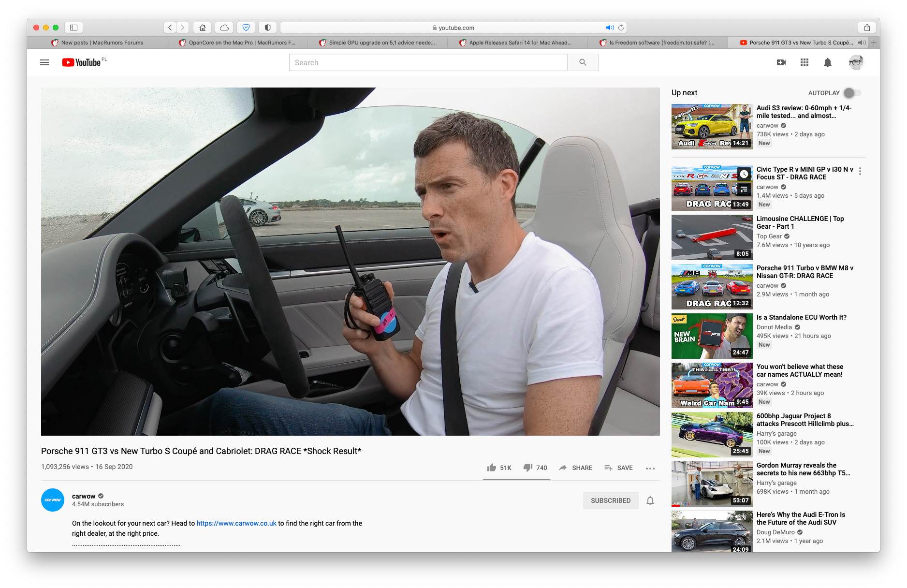This screenshot has height=588, width=907.
Task: Open the YouTube hamburger guide menu
Action: tap(44, 62)
